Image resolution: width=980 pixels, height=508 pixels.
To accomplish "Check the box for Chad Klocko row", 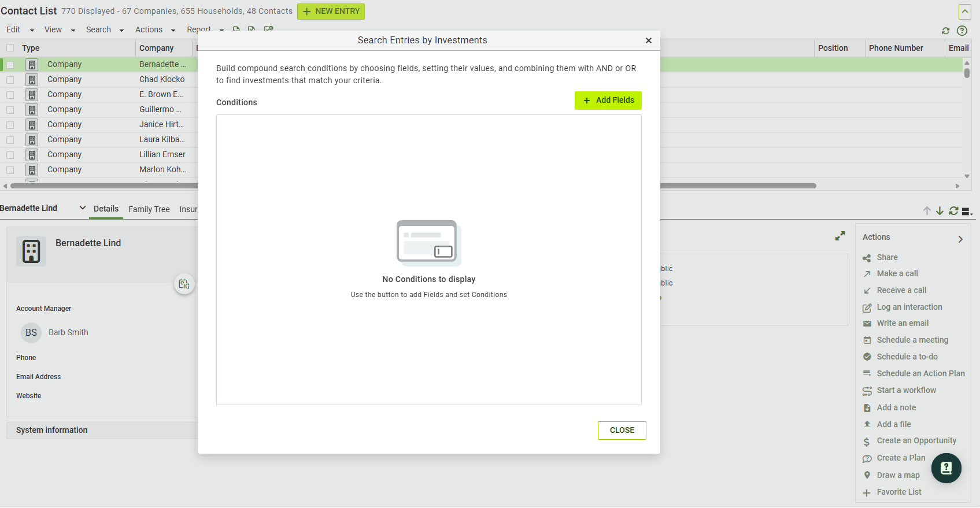I will coord(10,80).
